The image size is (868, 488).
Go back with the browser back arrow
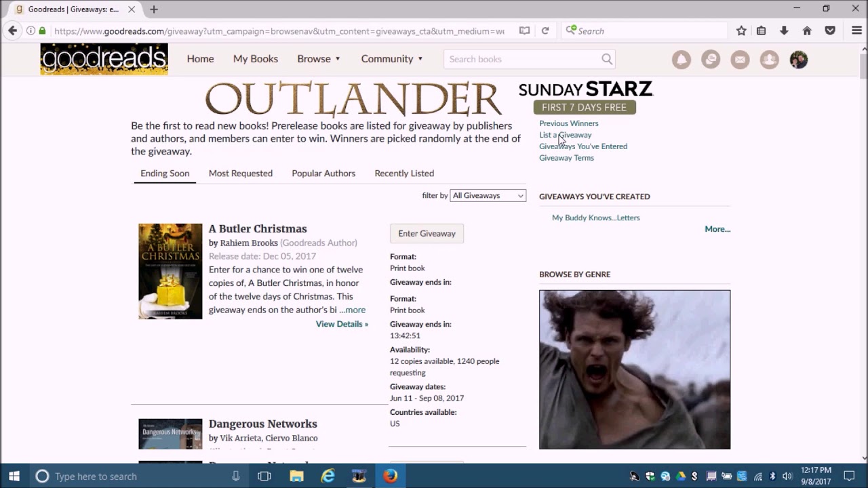[x=12, y=30]
